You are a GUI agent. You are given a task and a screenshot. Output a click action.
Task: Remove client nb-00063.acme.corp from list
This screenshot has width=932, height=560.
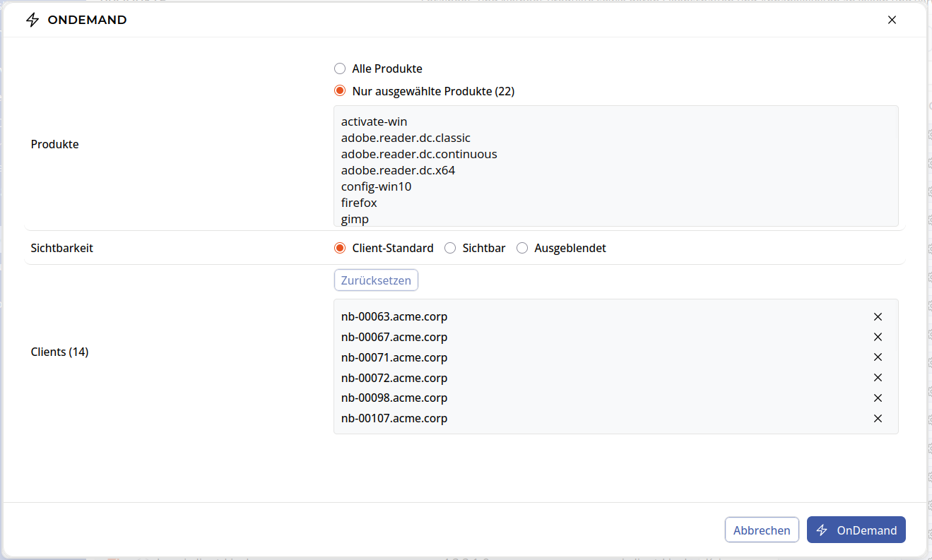(x=878, y=316)
